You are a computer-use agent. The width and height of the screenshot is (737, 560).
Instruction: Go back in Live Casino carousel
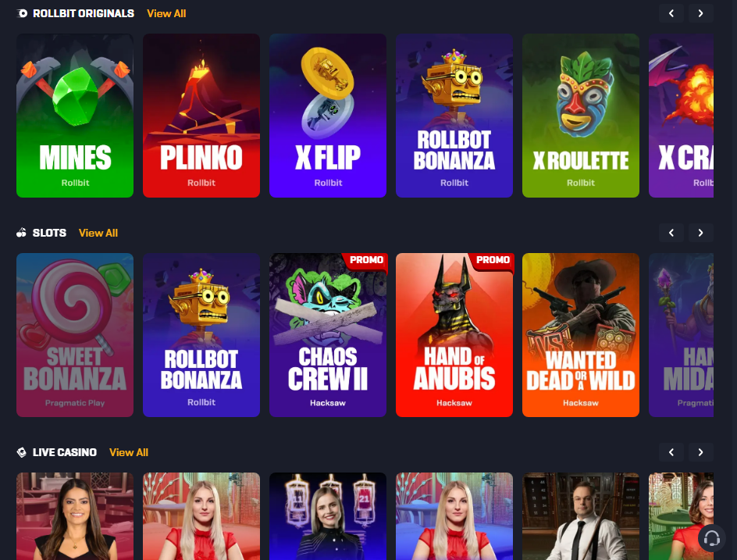[671, 452]
